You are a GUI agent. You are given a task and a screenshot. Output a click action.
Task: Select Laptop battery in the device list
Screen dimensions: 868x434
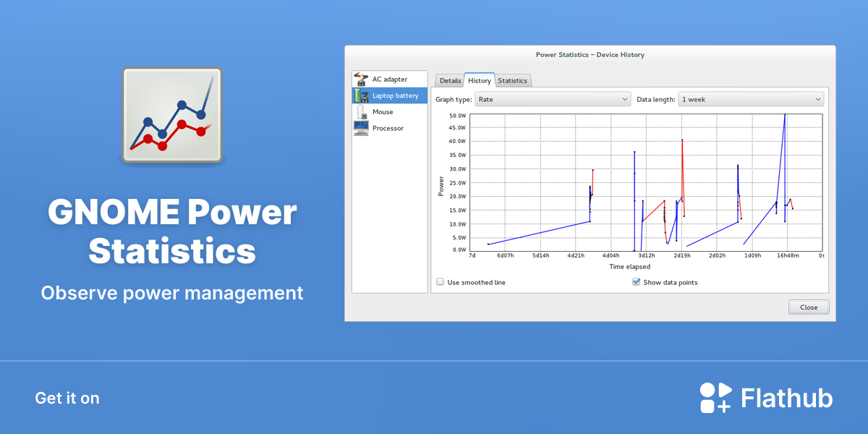pos(390,95)
